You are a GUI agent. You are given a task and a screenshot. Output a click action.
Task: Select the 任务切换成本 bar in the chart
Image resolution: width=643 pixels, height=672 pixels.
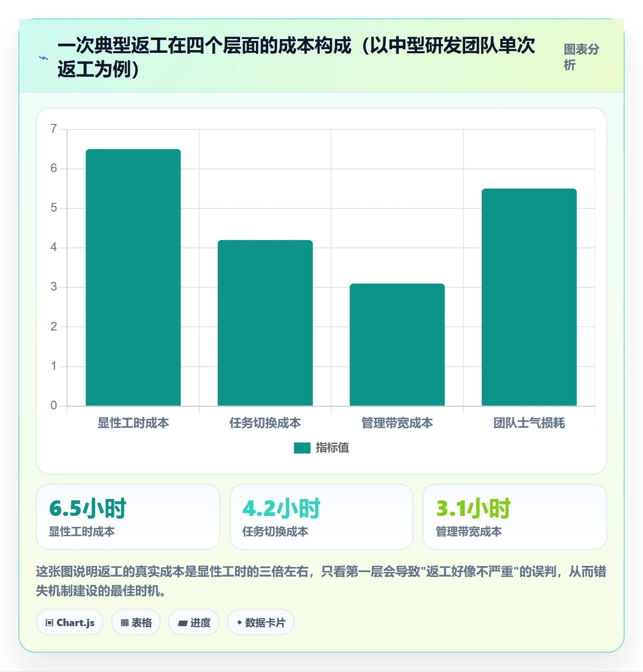click(265, 323)
